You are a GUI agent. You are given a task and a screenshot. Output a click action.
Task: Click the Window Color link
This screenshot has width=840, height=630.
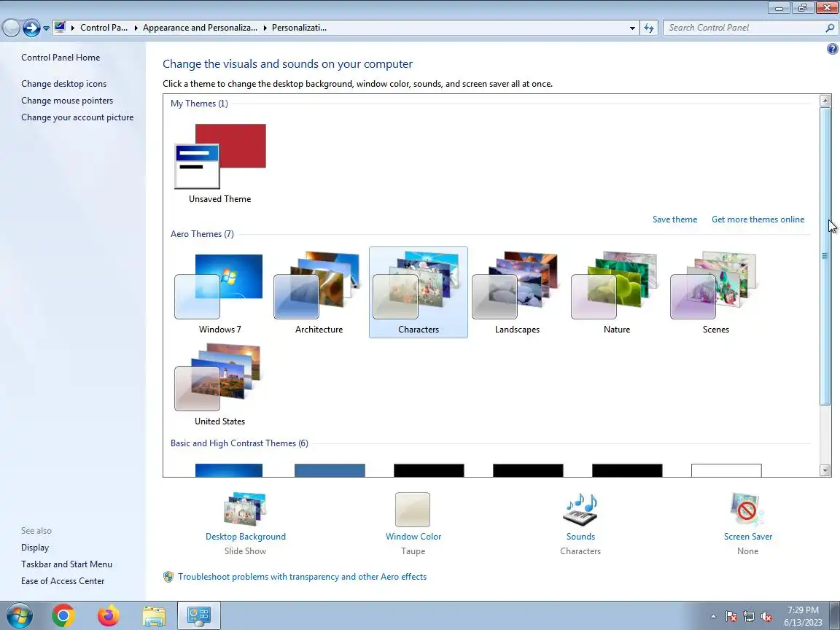[x=413, y=536]
